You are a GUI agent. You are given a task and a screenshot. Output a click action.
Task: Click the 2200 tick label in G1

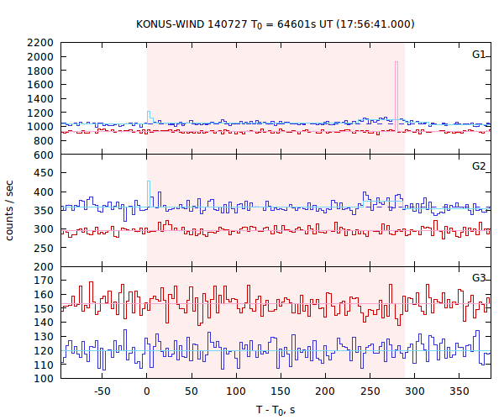coord(40,43)
